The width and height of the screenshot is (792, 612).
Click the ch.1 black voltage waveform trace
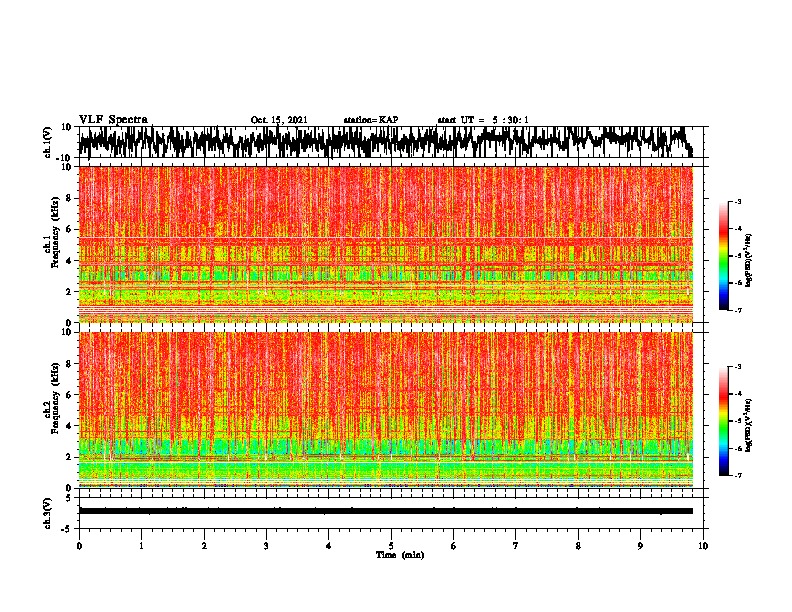tap(385, 142)
